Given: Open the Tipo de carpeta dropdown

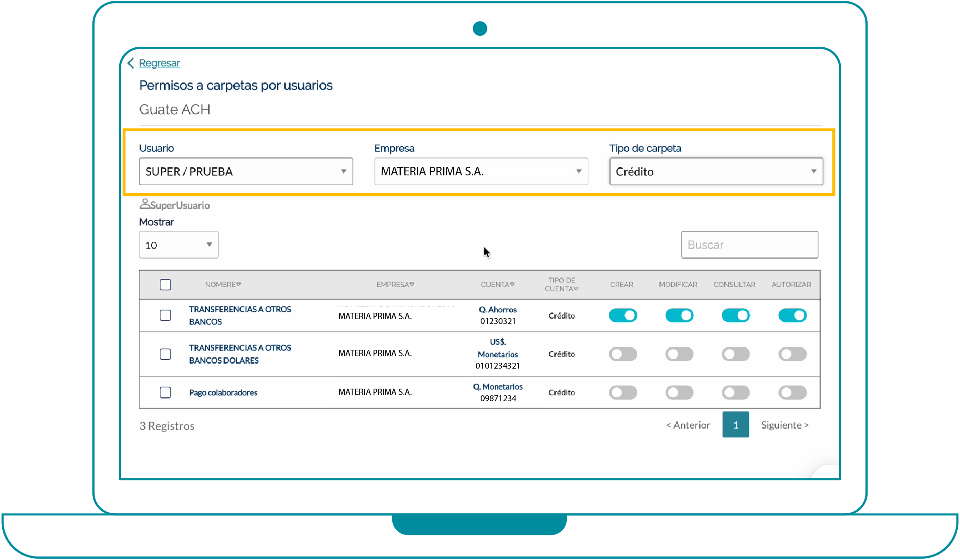Looking at the screenshot, I should tap(716, 171).
